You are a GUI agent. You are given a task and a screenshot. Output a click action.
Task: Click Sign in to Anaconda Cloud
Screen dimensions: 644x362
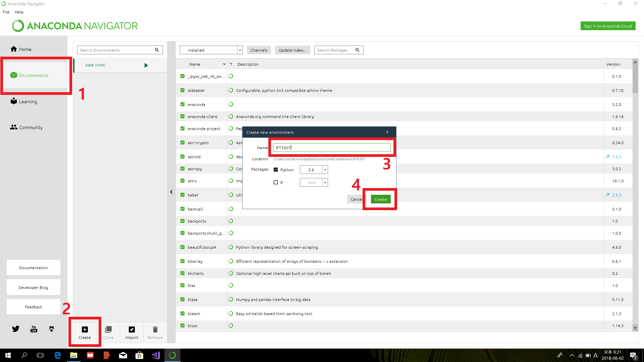[608, 26]
